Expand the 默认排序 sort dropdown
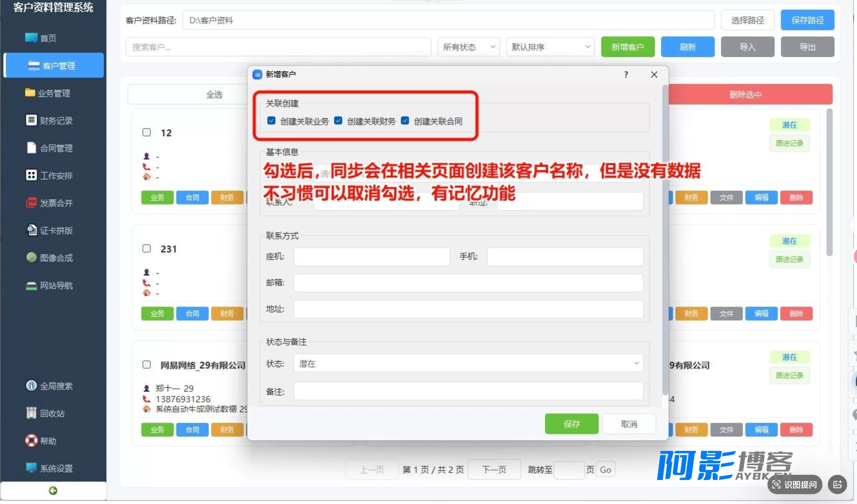 point(550,47)
